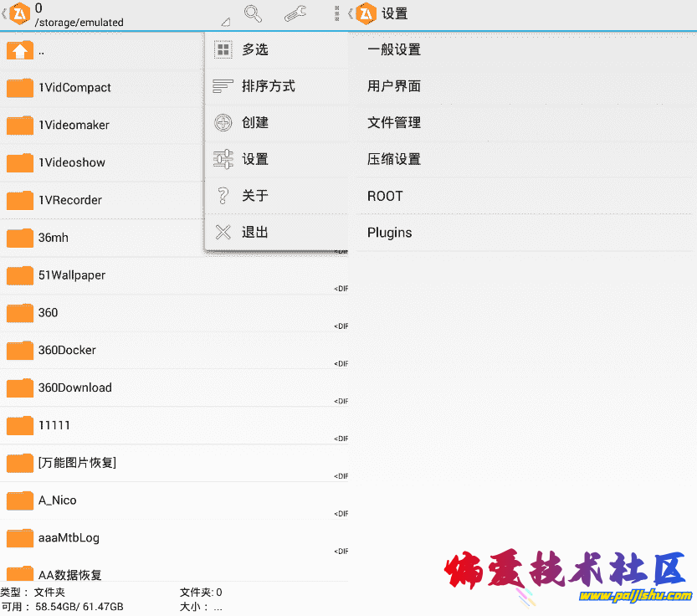697x616 pixels.
Task: Open the 压缩设置 settings entry
Action: pyautogui.click(x=394, y=159)
